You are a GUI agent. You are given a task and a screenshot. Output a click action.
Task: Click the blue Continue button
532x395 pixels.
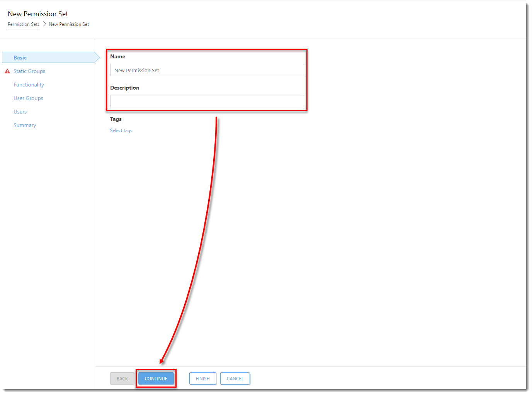156,378
